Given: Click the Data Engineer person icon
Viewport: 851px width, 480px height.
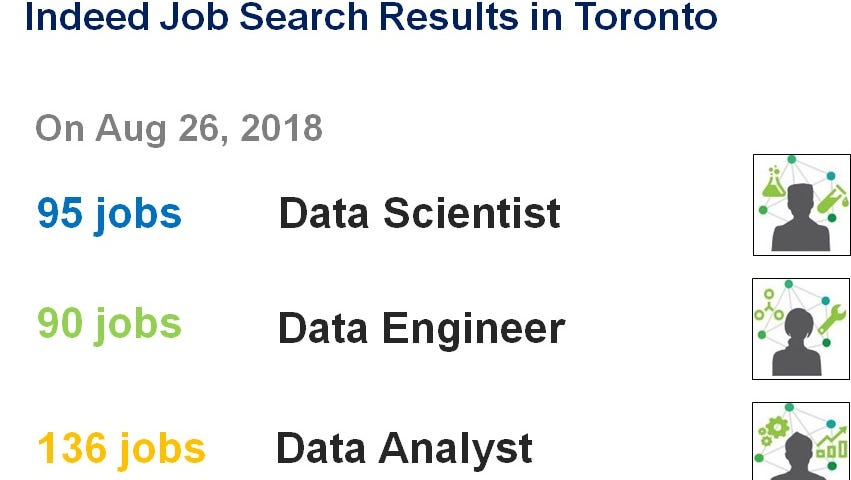Looking at the screenshot, I should [801, 329].
